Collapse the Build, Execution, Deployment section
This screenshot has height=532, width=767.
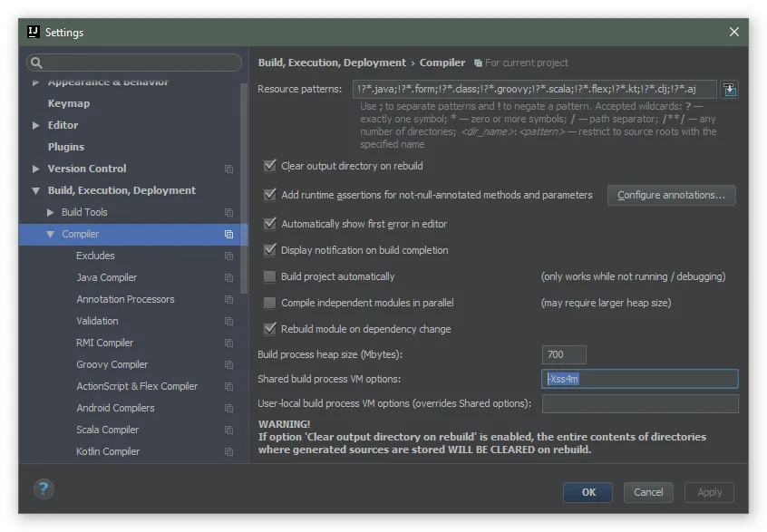[36, 190]
